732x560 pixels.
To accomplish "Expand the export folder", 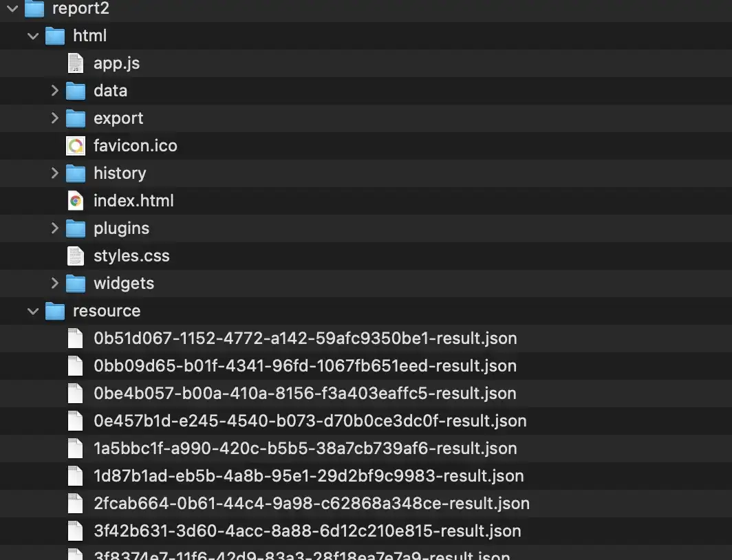I will (54, 118).
